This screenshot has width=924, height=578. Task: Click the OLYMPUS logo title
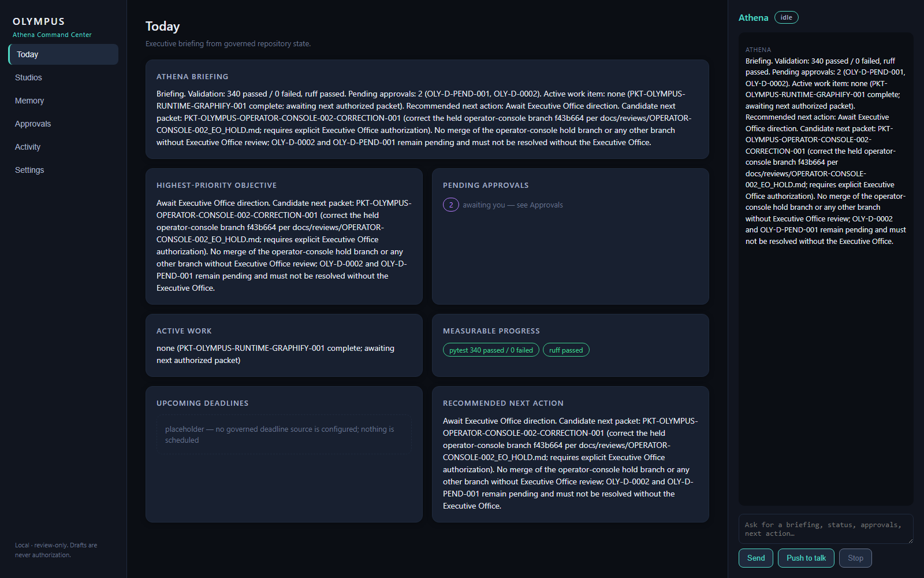point(39,21)
